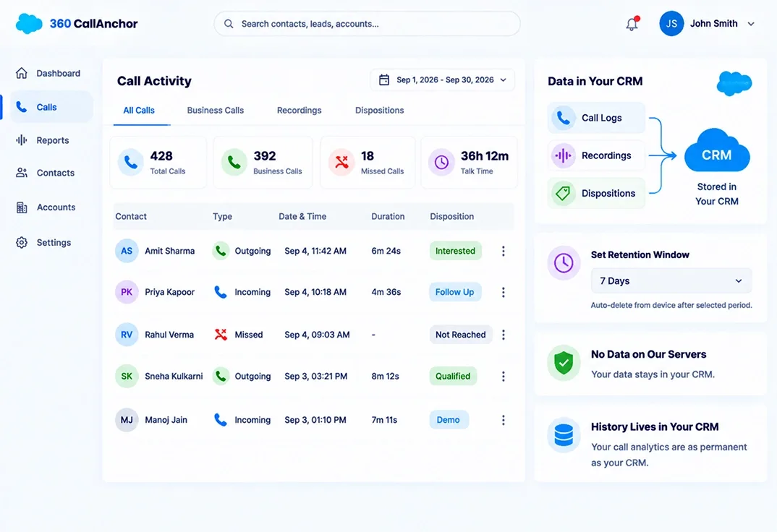Click the Call Logs phone icon
Screen dimensions: 777x532
click(564, 118)
